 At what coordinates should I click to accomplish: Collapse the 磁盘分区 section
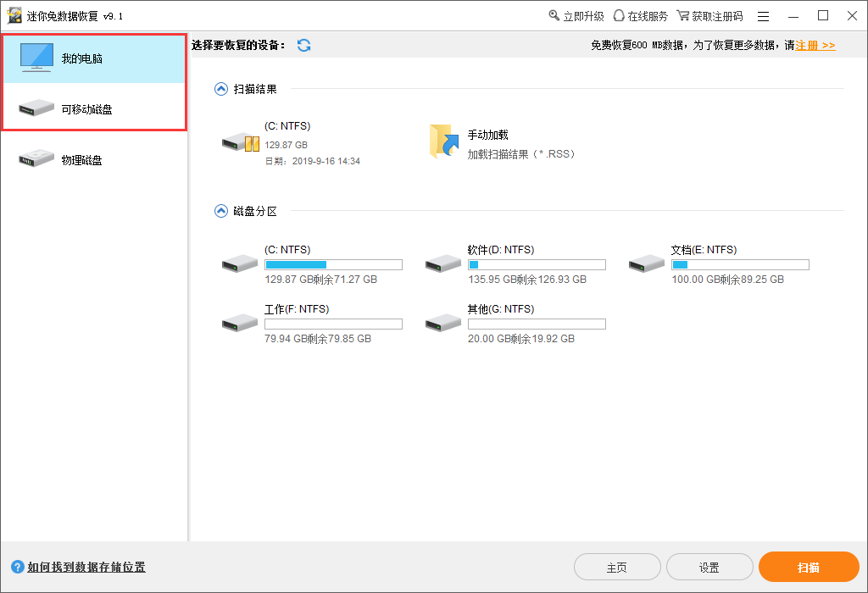click(221, 211)
